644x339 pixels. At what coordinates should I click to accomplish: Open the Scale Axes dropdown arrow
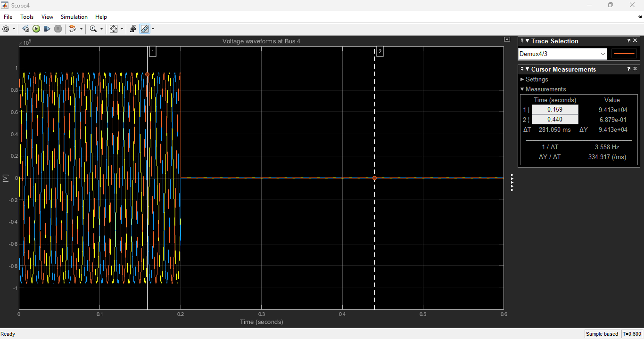point(122,29)
